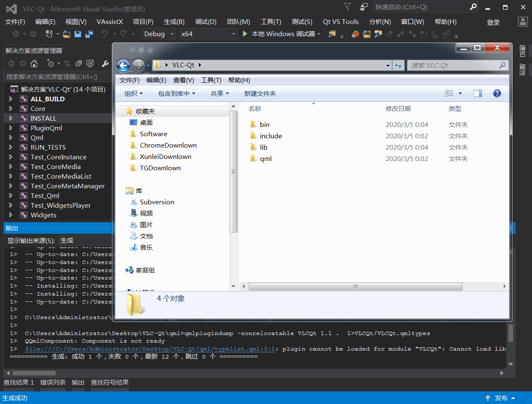This screenshot has height=404, width=532.
Task: Click the Save toolbar icon
Action: [x=77, y=34]
